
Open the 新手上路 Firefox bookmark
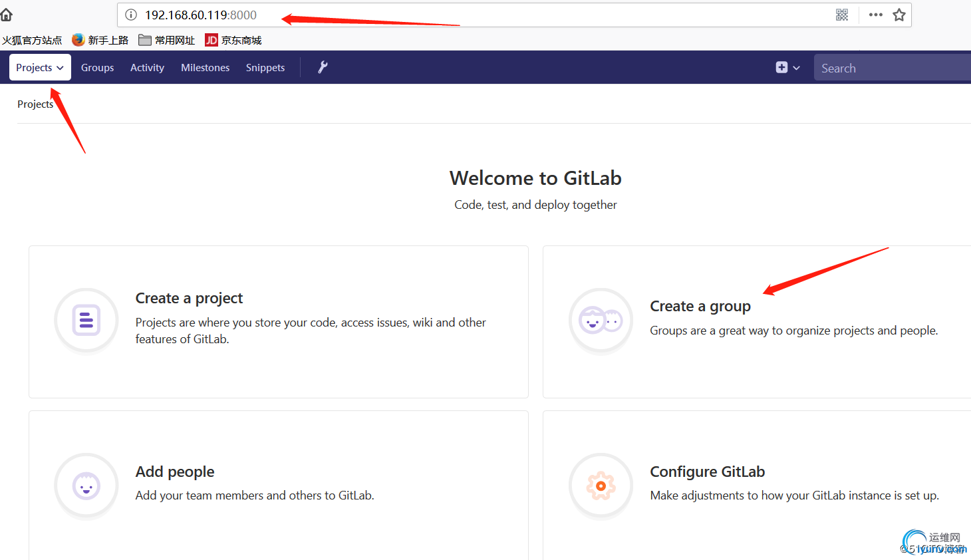click(100, 40)
